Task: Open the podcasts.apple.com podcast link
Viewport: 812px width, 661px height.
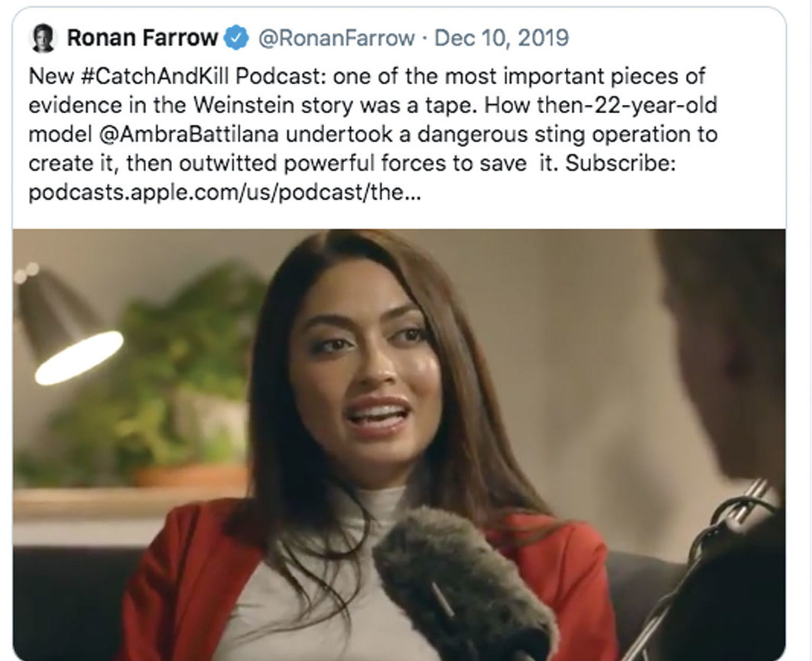Action: tap(225, 192)
